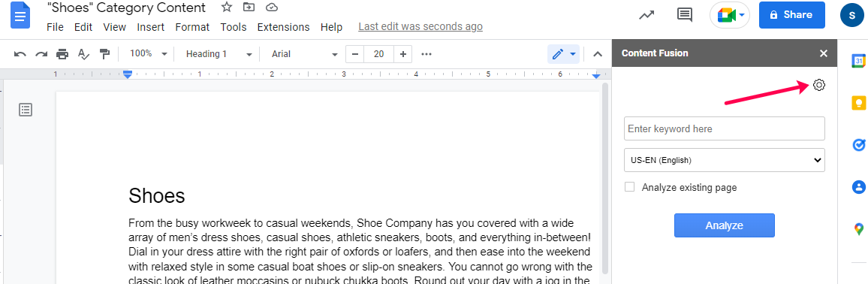868x284 pixels.
Task: Click the undo arrow icon
Action: (x=20, y=54)
